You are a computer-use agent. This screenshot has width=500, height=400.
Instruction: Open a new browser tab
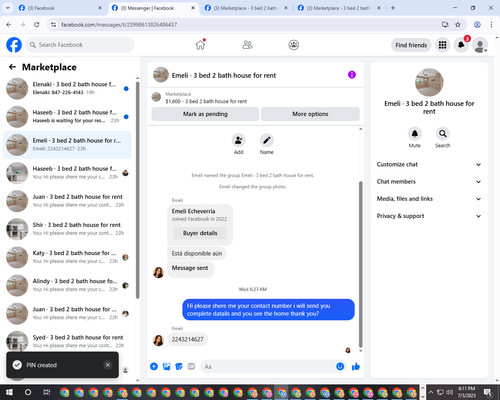(393, 8)
